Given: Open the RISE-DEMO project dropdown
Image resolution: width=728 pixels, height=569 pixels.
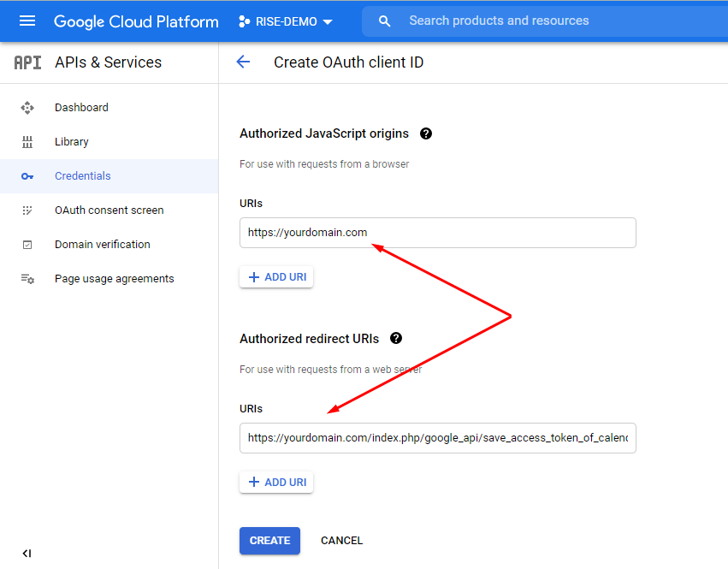Looking at the screenshot, I should tap(285, 21).
